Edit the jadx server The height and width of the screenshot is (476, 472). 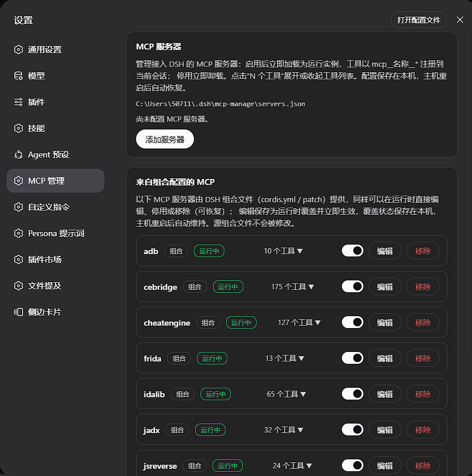tap(385, 430)
